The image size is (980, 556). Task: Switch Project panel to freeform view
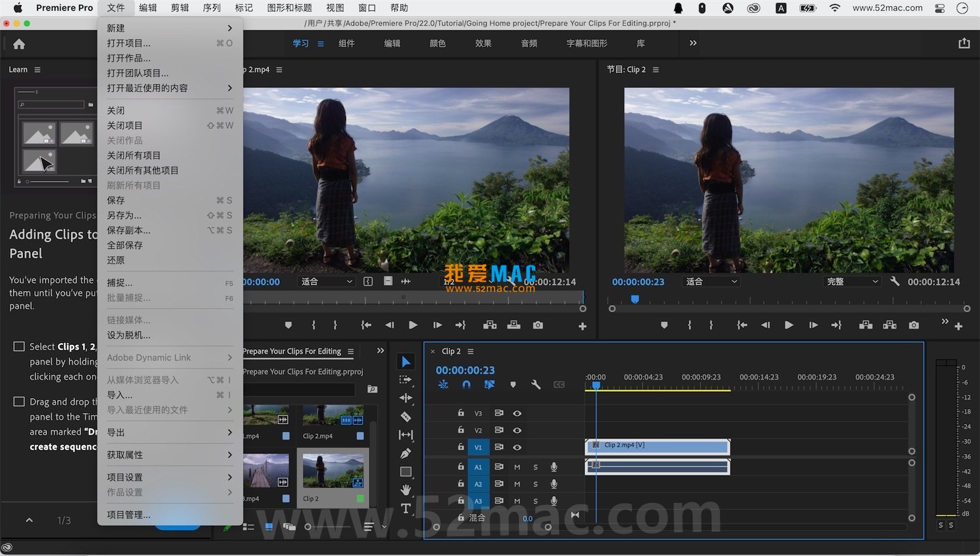[x=289, y=527]
